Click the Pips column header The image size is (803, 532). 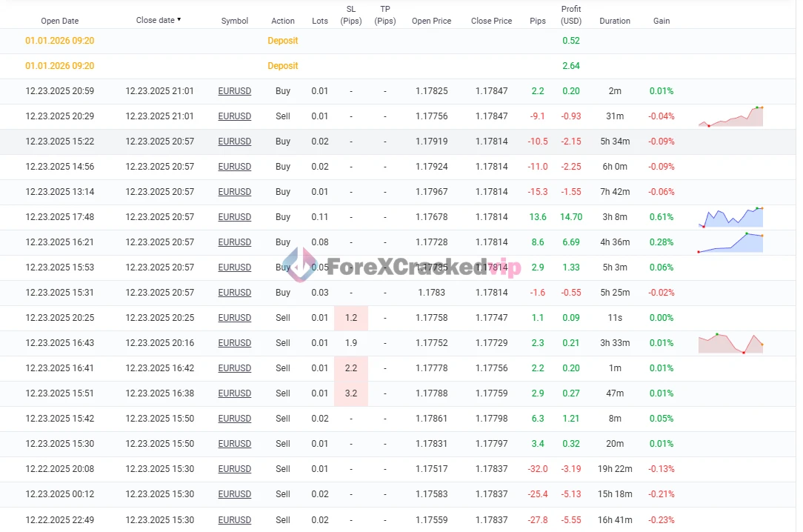[x=538, y=21]
